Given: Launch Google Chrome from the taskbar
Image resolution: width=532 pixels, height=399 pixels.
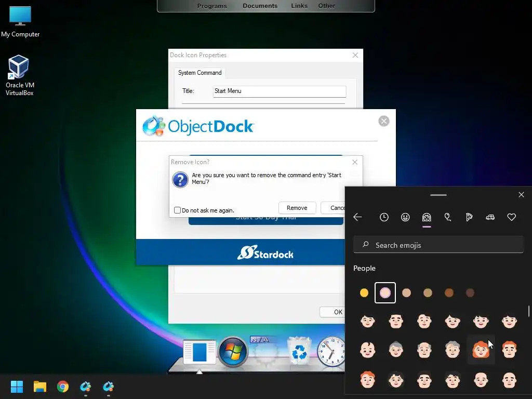Looking at the screenshot, I should pyautogui.click(x=62, y=387).
